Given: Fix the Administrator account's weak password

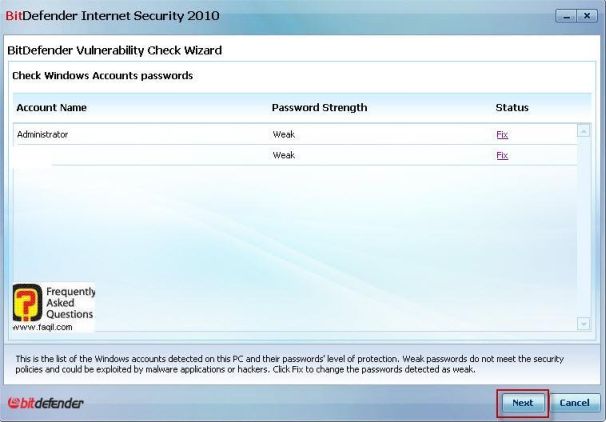Looking at the screenshot, I should pos(502,134).
